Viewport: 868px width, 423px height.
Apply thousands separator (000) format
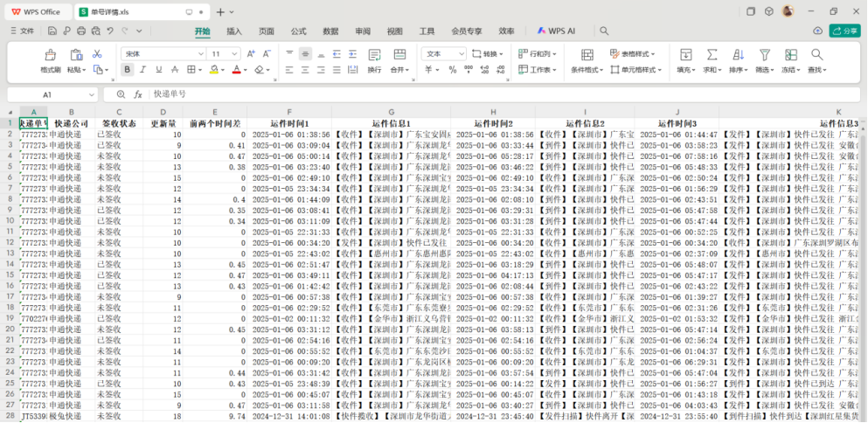point(469,70)
